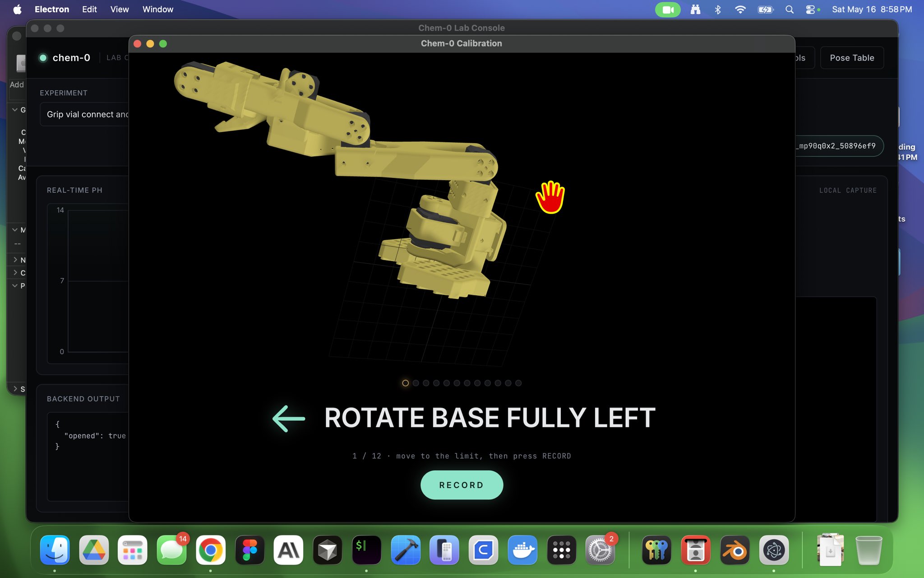
Task: Click the "opened": true output line
Action: point(95,436)
